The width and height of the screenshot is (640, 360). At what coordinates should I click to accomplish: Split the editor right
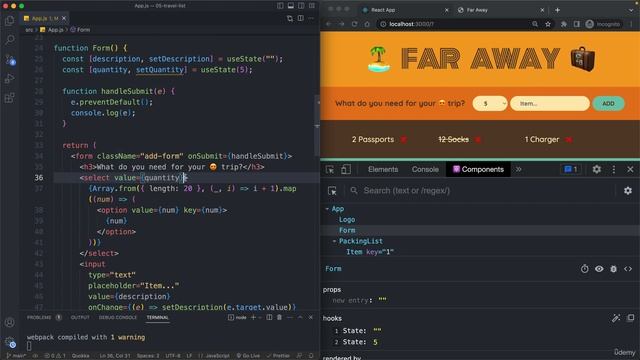(300, 18)
